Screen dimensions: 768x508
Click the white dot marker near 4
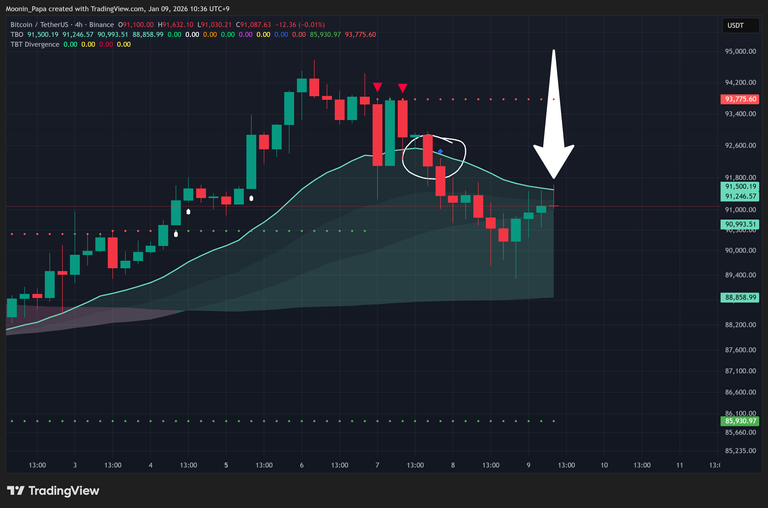point(176,233)
